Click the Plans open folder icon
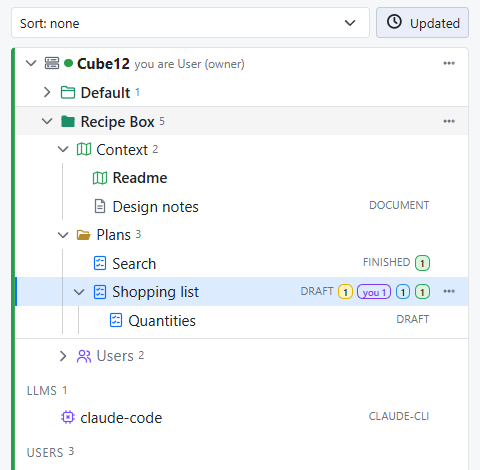Image resolution: width=480 pixels, height=470 pixels. click(84, 235)
